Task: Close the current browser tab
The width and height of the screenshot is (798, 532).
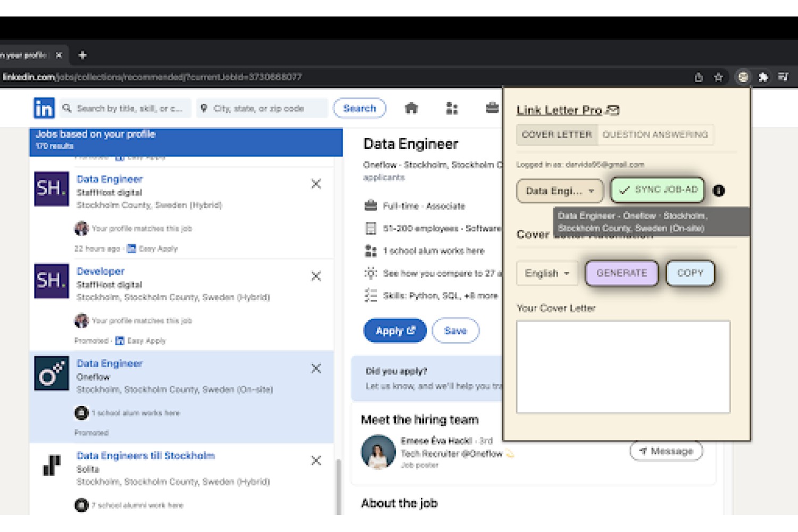Action: click(x=59, y=55)
